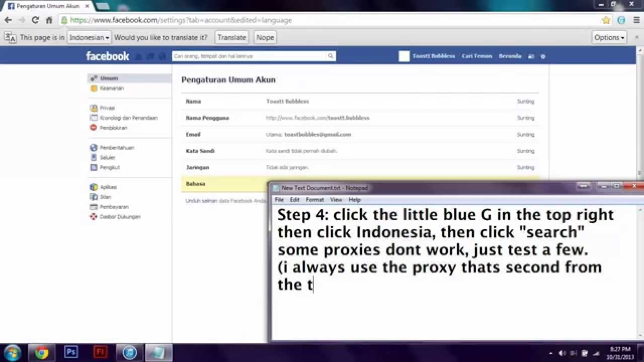Open Notepad File menu
The height and width of the screenshot is (362, 644).
(x=279, y=200)
